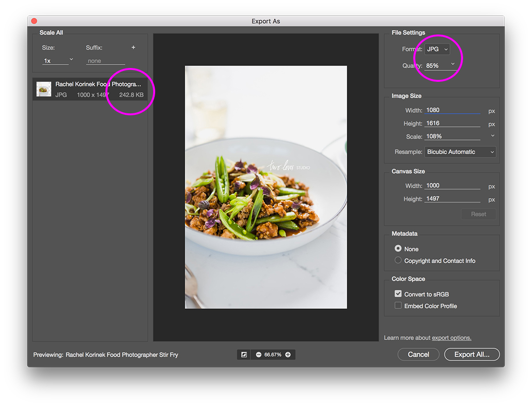Image resolution: width=532 pixels, height=406 pixels.
Task: Click the Suffix input field
Action: [105, 61]
